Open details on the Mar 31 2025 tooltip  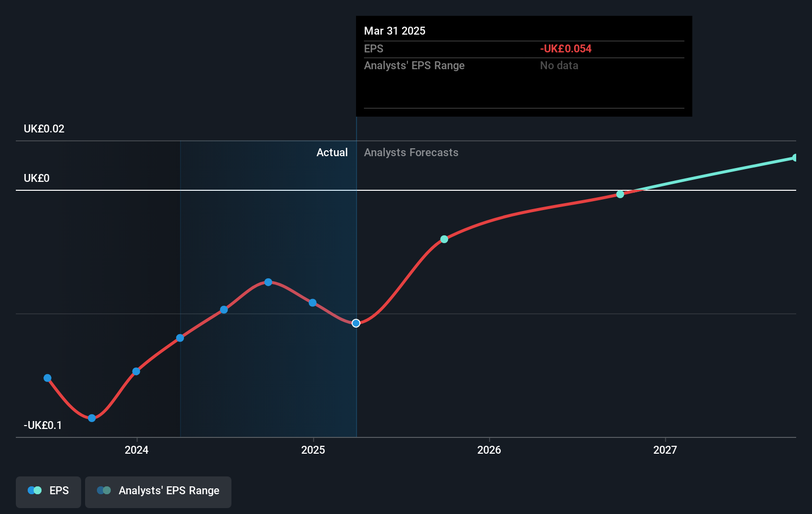pos(395,31)
